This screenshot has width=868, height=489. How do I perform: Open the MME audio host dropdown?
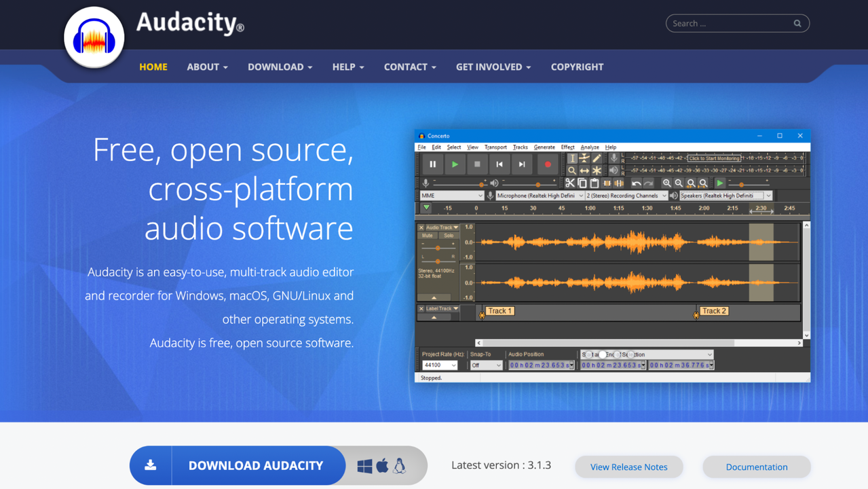[451, 196]
